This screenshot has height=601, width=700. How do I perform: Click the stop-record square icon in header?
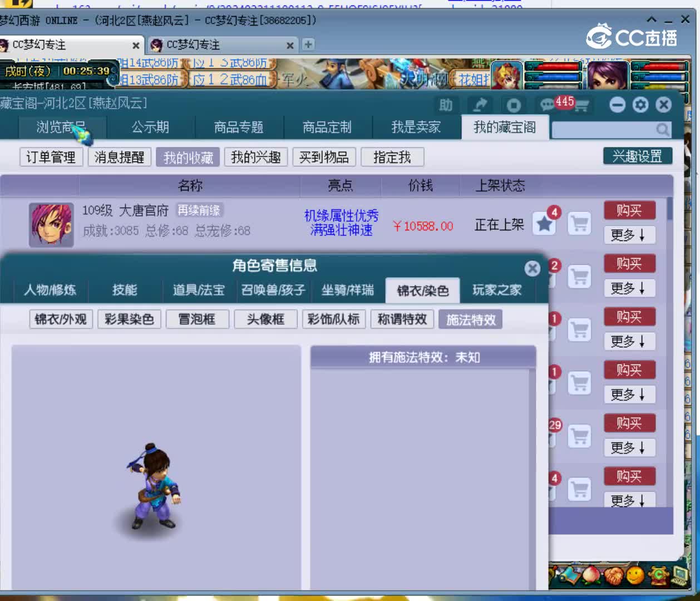tap(513, 105)
